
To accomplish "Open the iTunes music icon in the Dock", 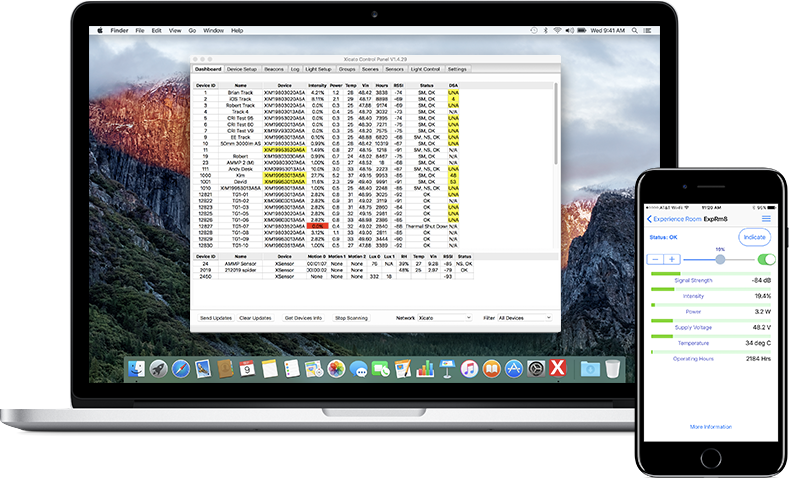I will pos(467,369).
